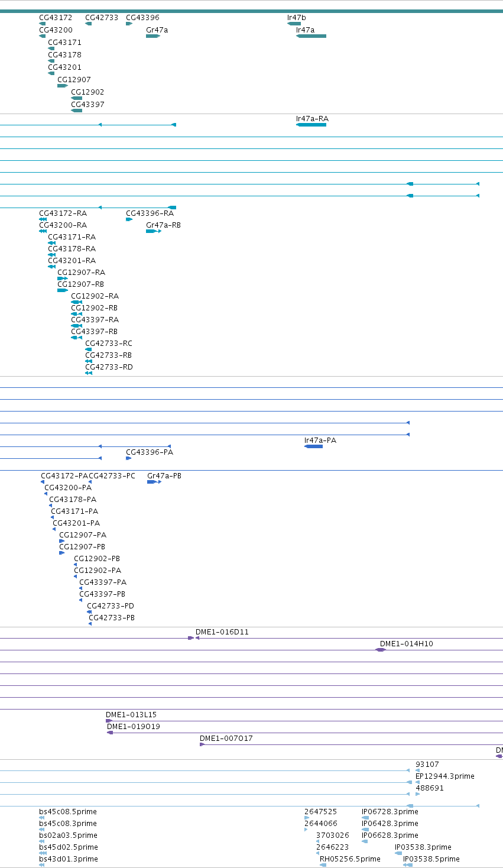Screen dimensions: 503x868
Task: Select transcript label CG12902-RB
Action: point(95,308)
